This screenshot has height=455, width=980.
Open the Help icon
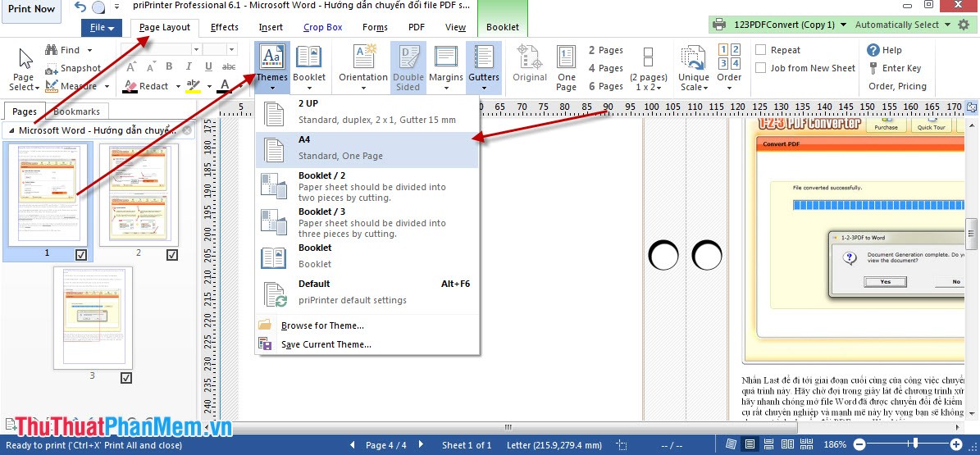coord(873,50)
